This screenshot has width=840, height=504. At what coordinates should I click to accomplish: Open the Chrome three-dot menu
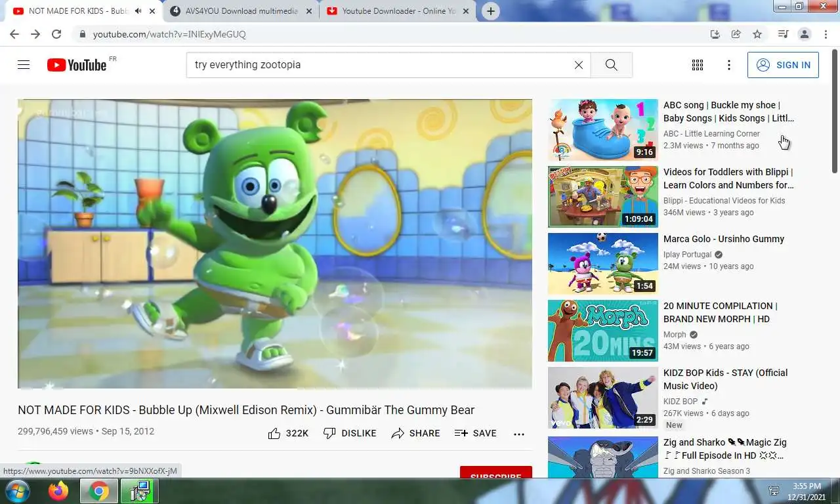coord(825,34)
